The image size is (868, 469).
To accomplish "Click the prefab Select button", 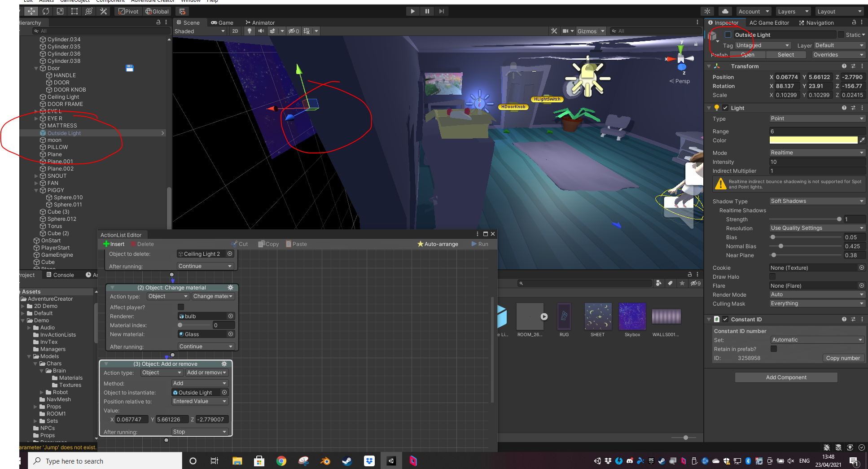I will click(786, 55).
